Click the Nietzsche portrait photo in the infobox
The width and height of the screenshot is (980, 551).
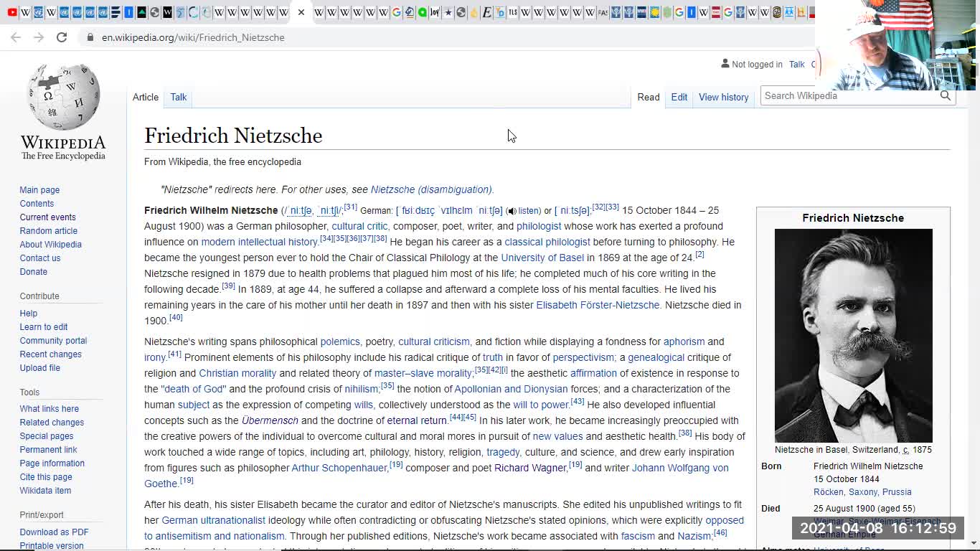point(854,336)
